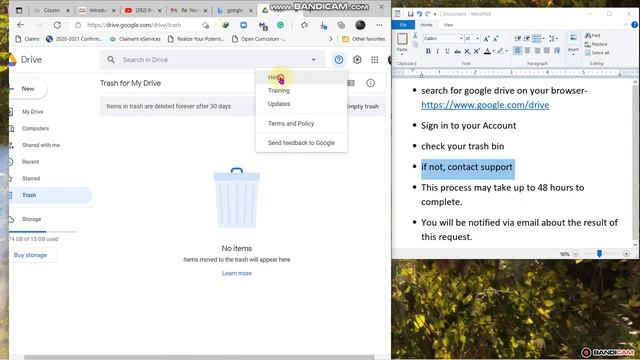The image size is (640, 360).
Task: Open WordPad highlight color dropdown arrow
Action: (x=507, y=51)
